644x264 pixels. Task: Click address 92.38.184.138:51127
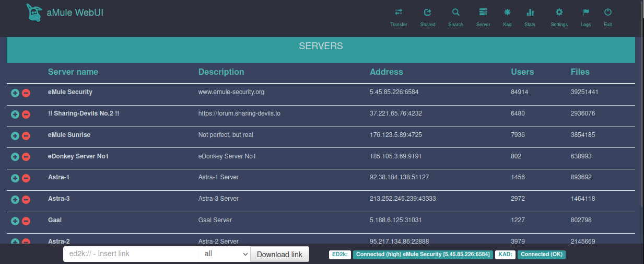pos(400,177)
